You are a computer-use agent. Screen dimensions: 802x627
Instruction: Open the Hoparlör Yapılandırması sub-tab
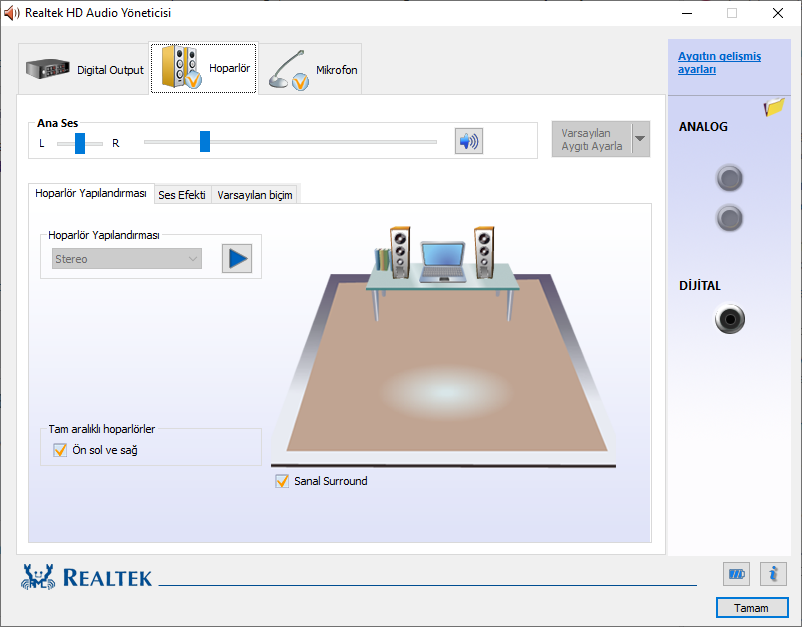click(91, 193)
